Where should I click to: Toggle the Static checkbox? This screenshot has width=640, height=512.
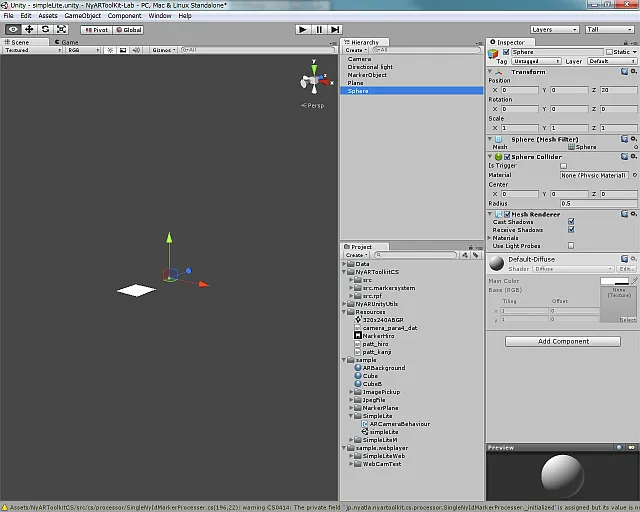pos(609,52)
